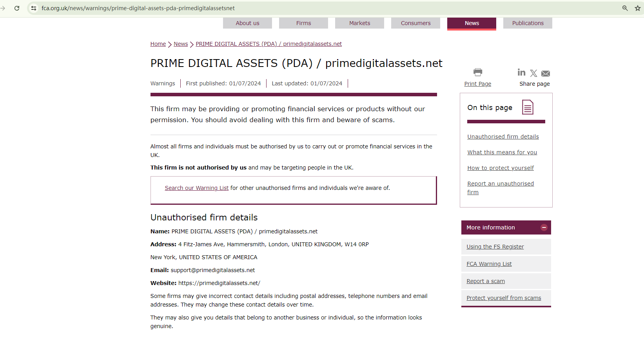Screen dimensions: 644x341
Task: Open Report a scam link
Action: 486,281
